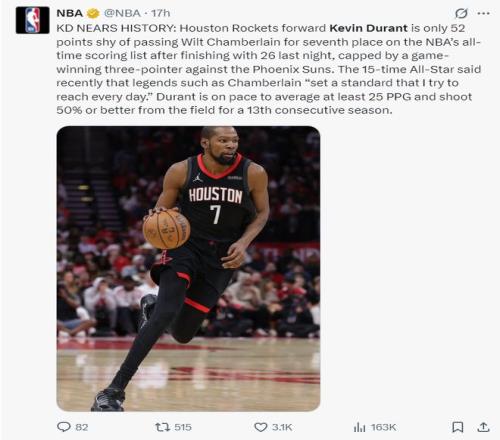Click the 515 reposts count

tap(183, 427)
